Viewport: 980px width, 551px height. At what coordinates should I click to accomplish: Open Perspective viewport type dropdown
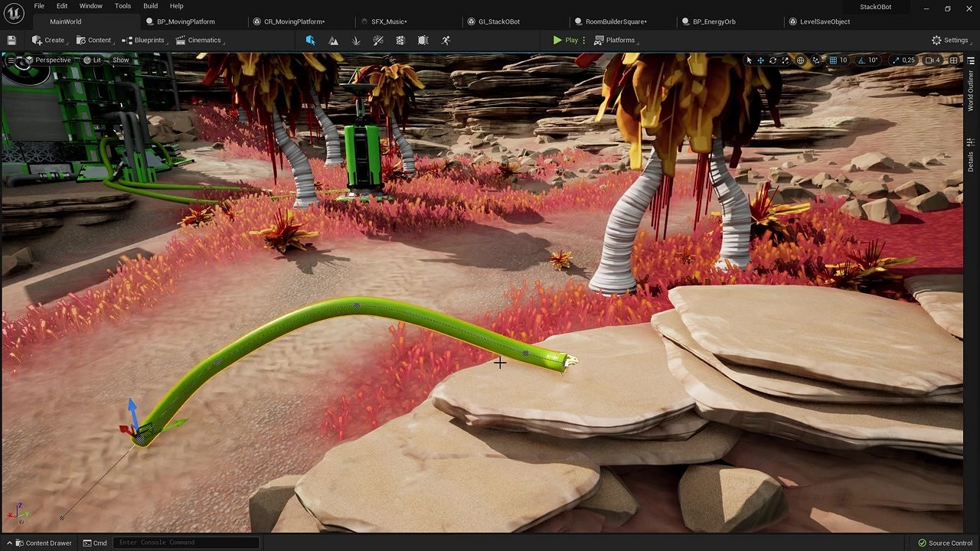click(x=47, y=60)
